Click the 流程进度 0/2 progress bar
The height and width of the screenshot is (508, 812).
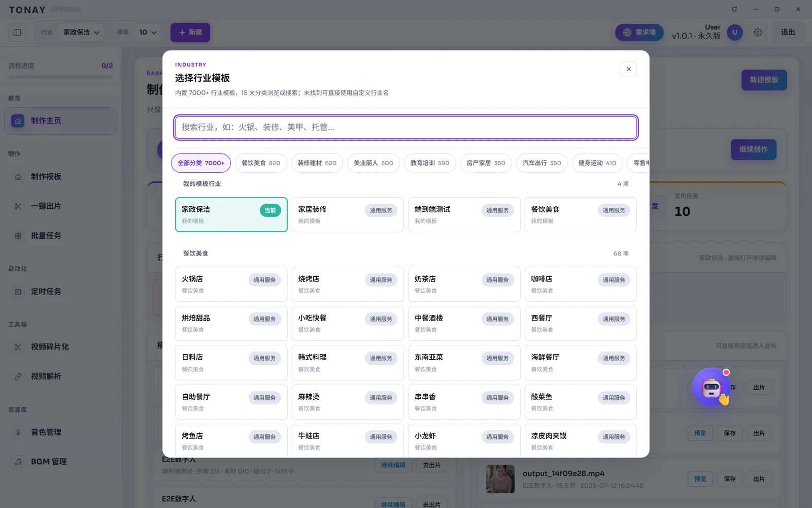coord(61,77)
